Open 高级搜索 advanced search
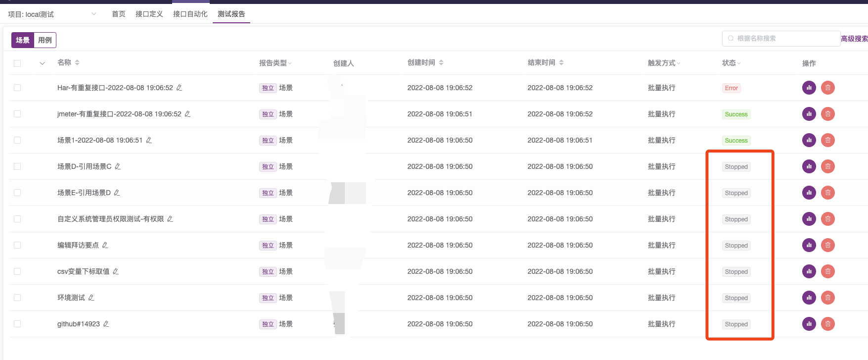The height and width of the screenshot is (360, 868). [x=854, y=39]
